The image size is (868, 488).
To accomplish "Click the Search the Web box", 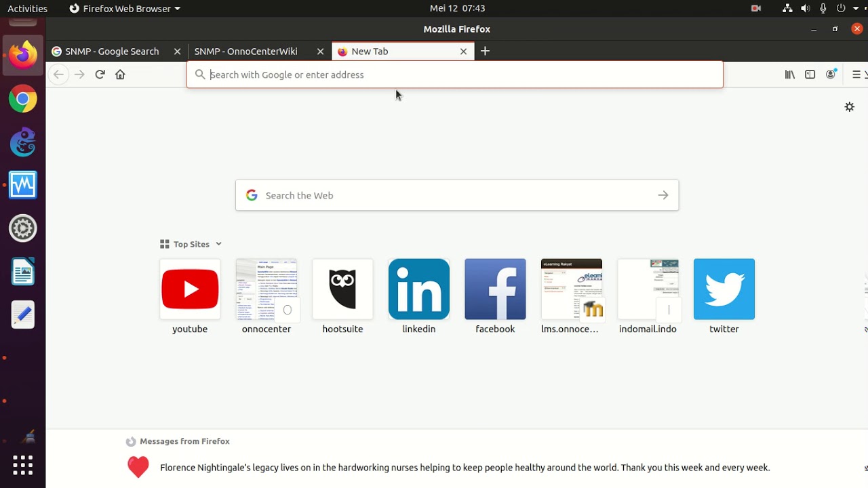I will [457, 195].
